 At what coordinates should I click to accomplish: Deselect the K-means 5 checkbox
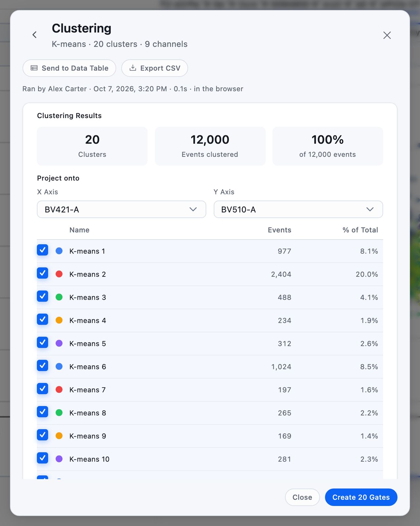(43, 342)
